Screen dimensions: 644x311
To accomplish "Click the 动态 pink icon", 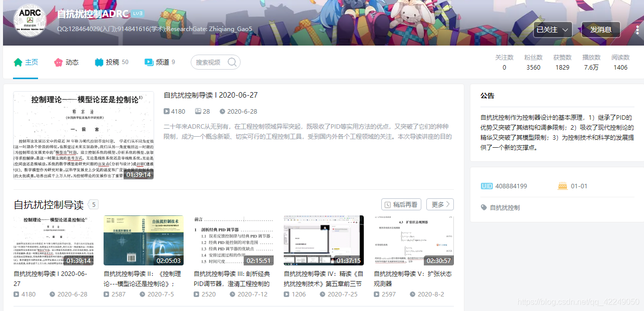I will point(58,63).
